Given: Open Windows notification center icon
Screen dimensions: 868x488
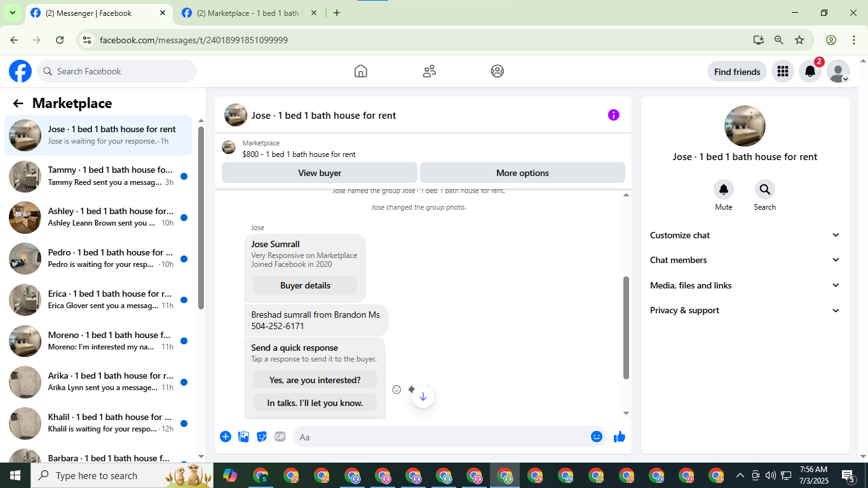Looking at the screenshot, I should tap(848, 475).
